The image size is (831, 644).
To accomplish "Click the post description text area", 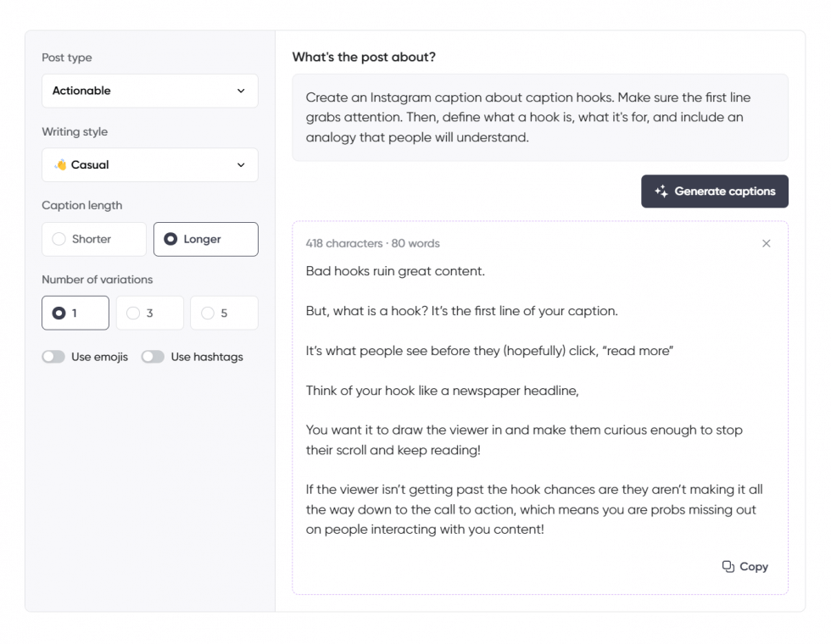I will click(x=540, y=118).
